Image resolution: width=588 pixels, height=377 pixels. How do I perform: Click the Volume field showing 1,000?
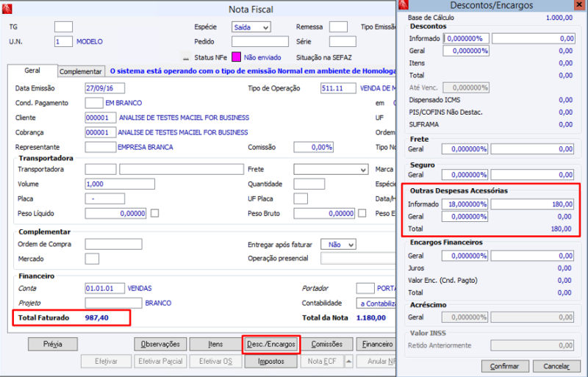point(120,184)
